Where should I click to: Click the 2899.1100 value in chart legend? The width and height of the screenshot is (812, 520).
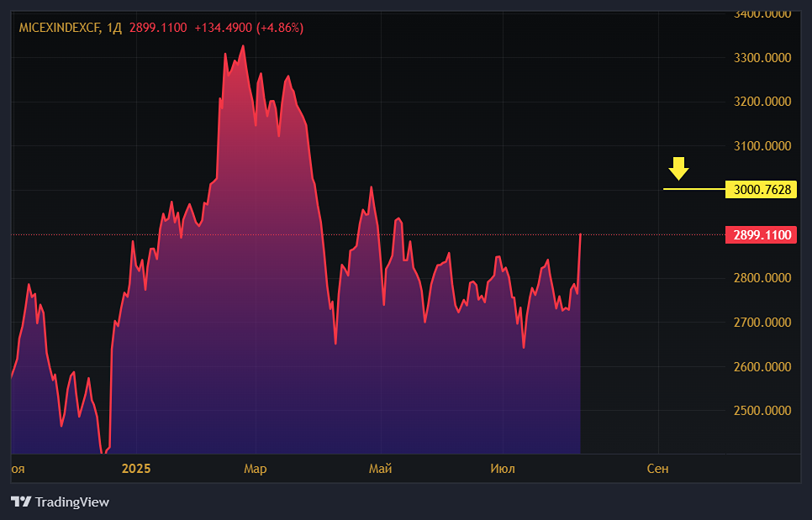[158, 28]
